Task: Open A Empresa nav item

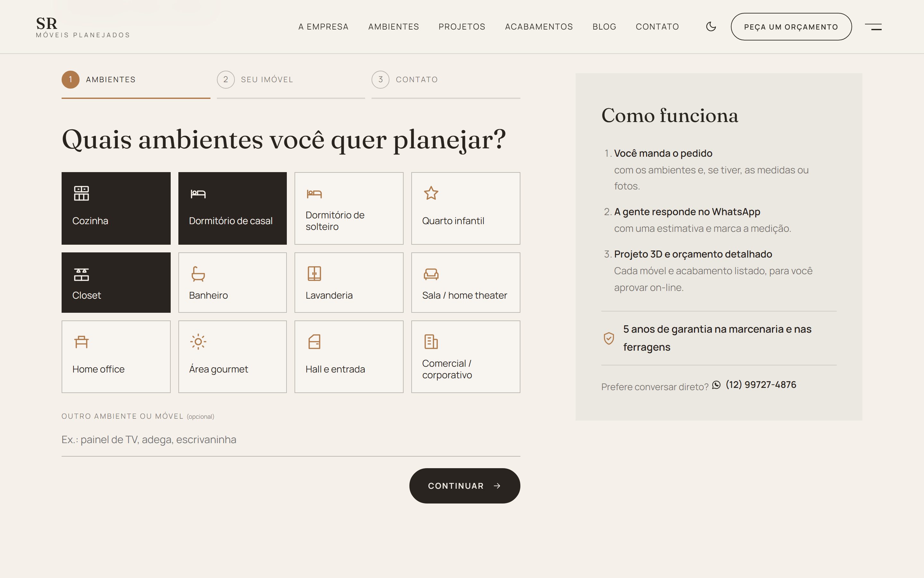Action: tap(323, 27)
